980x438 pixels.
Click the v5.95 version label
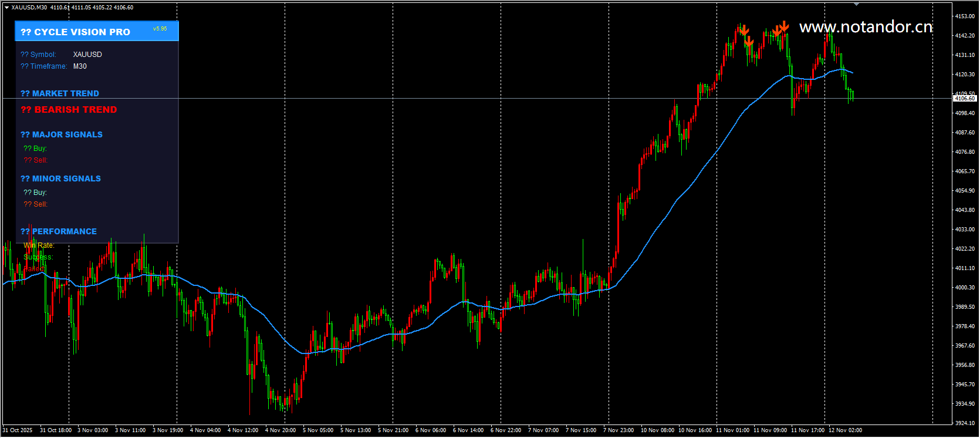160,29
